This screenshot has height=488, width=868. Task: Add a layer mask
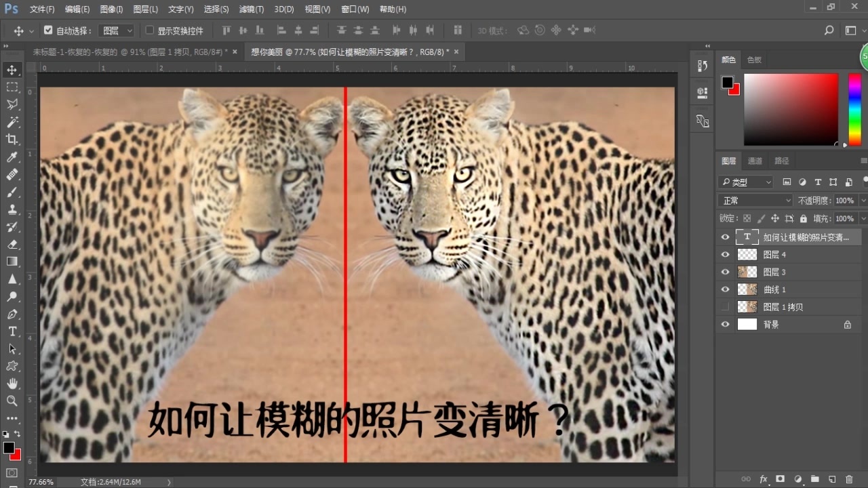781,479
